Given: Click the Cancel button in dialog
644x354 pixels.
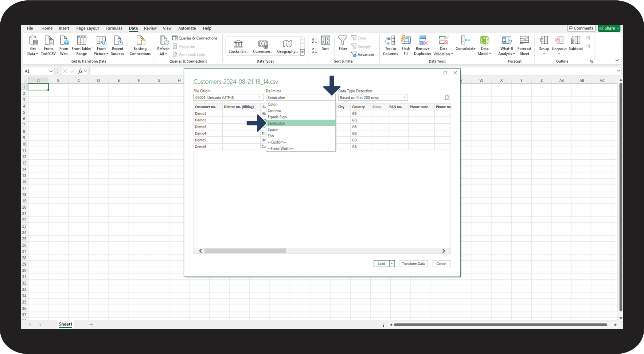Looking at the screenshot, I should (441, 264).
